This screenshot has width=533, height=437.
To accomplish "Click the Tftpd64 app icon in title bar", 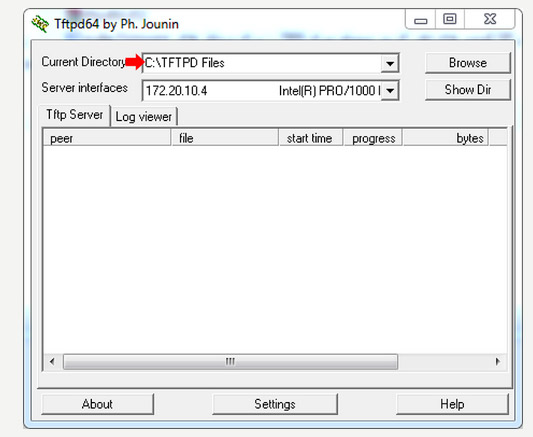I will 40,24.
